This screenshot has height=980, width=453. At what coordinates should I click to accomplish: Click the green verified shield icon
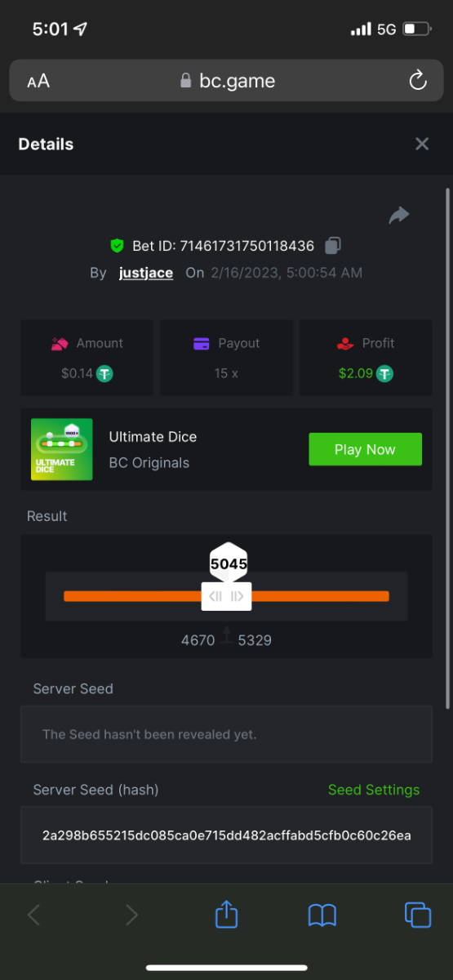(118, 245)
